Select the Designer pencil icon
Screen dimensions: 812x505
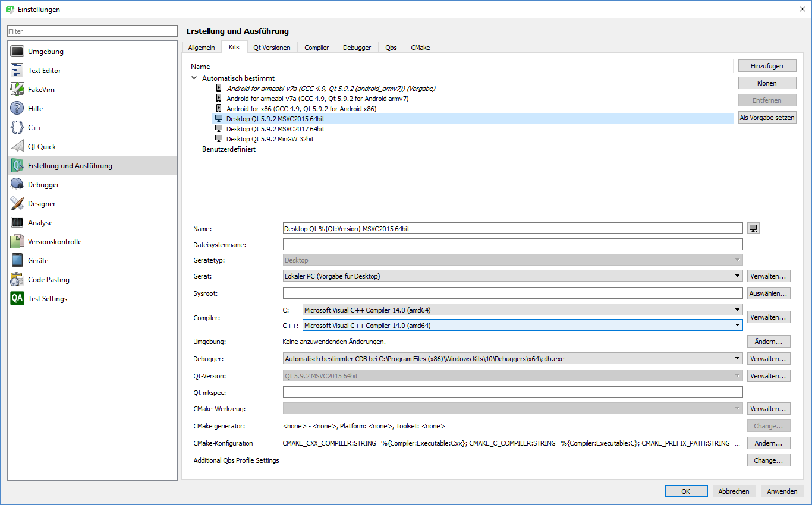click(x=17, y=204)
